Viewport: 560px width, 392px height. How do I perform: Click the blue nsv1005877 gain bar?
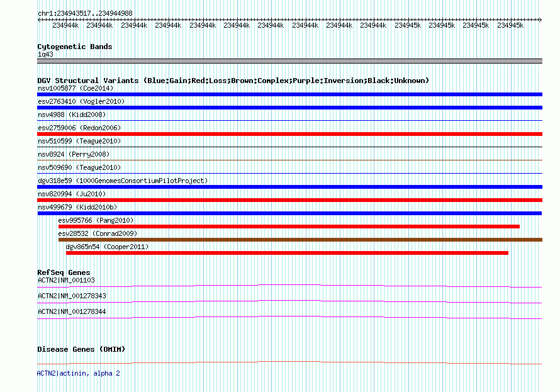289,94
